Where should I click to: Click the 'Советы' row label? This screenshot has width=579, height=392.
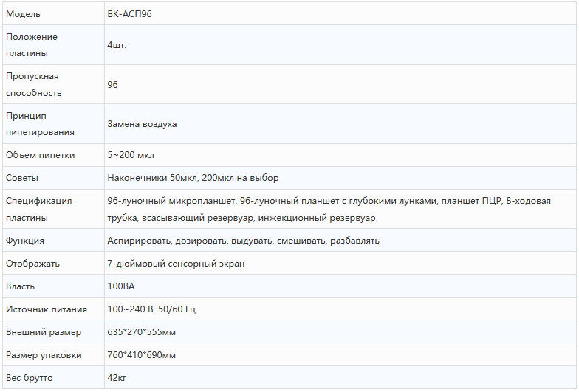click(22, 178)
